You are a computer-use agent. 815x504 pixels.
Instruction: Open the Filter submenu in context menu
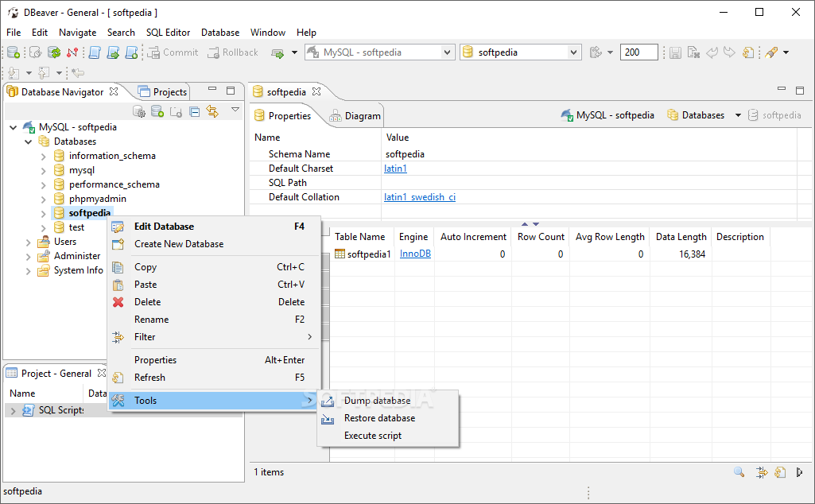pos(214,337)
